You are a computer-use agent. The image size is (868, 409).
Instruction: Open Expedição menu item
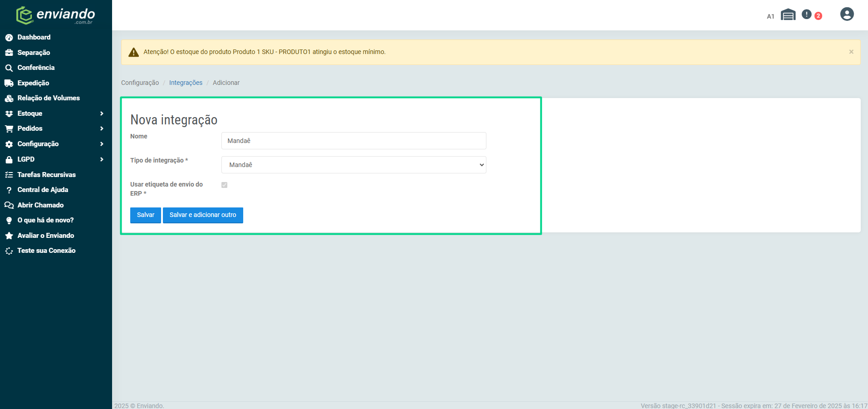(33, 83)
